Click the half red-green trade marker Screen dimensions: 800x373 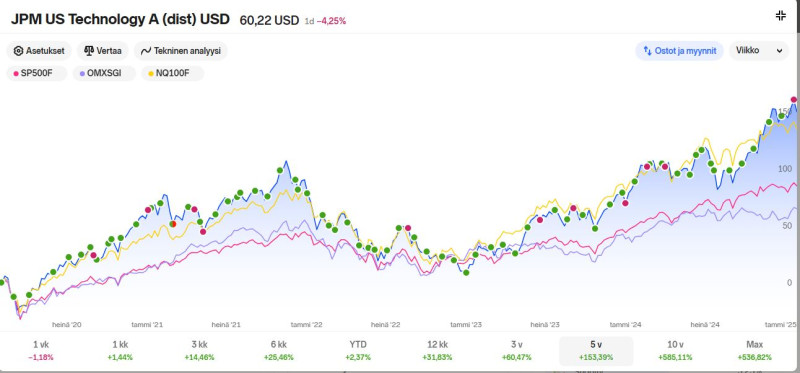[x=173, y=224]
